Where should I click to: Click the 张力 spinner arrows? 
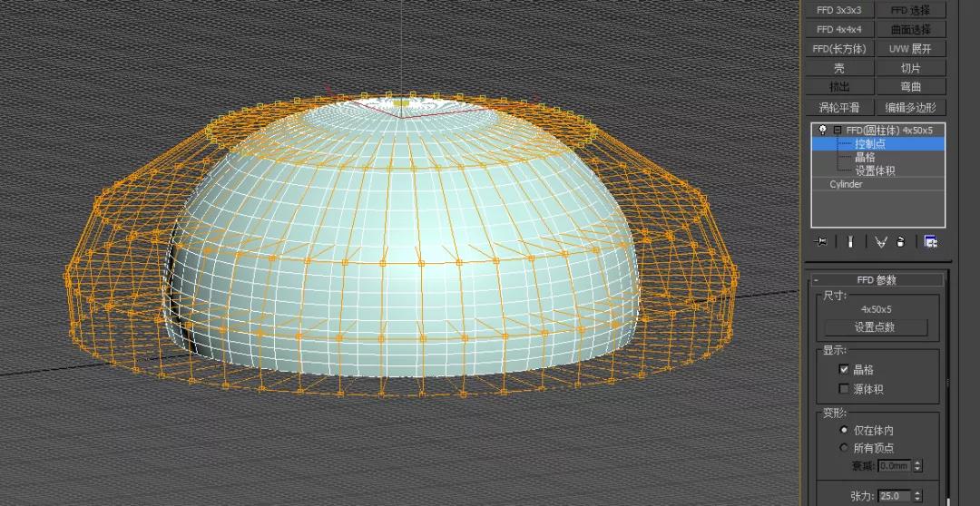[917, 496]
